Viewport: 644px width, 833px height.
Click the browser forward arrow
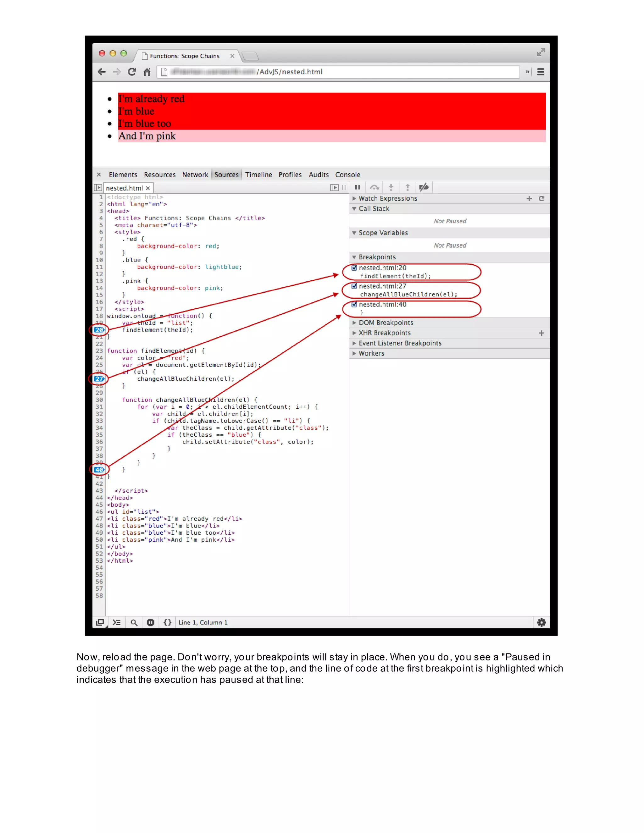[x=117, y=72]
